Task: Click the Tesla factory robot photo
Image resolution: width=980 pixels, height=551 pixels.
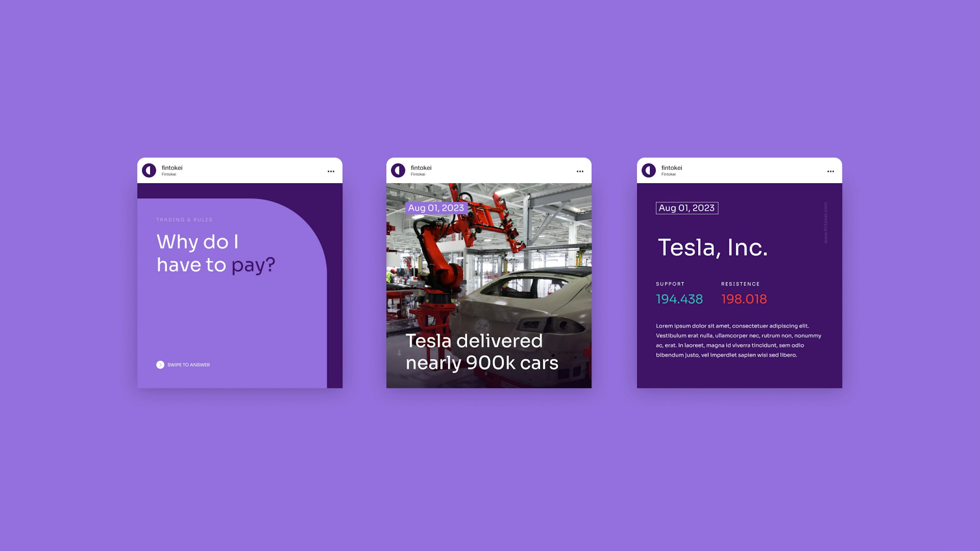Action: coord(489,286)
